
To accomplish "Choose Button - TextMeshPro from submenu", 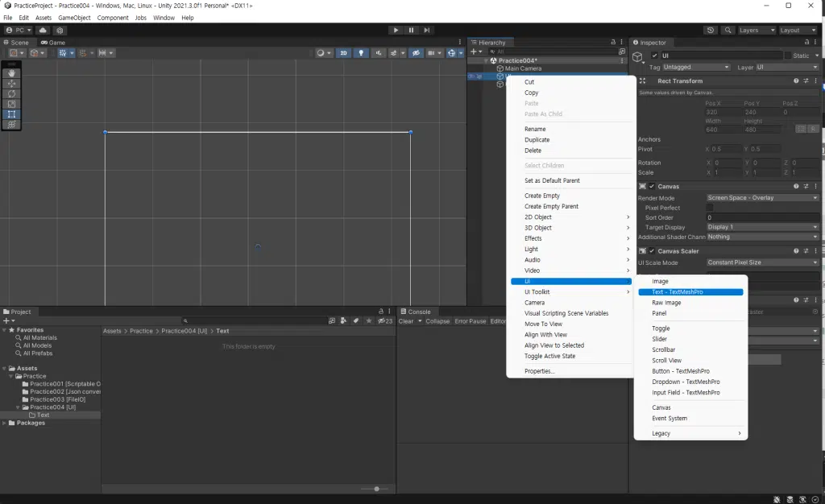I will (680, 371).
